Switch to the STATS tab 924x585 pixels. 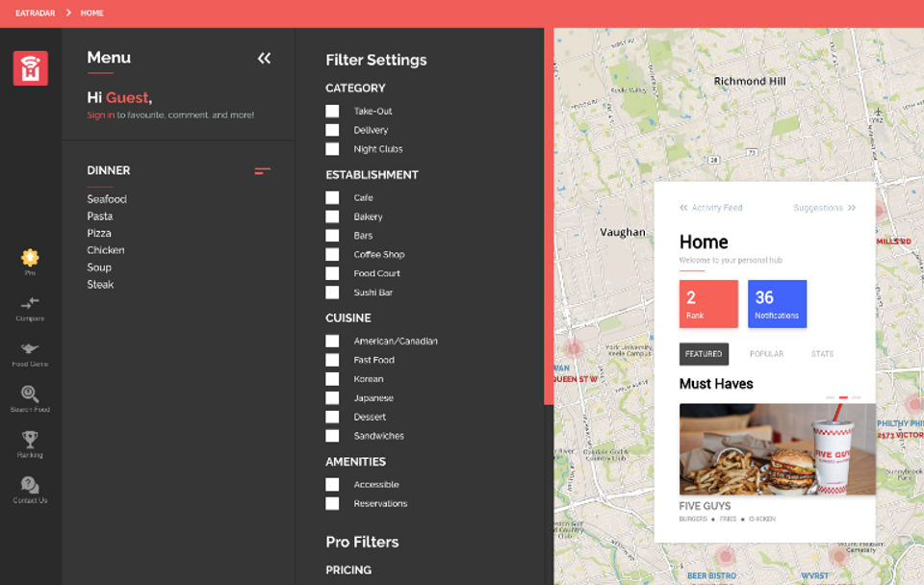(822, 354)
